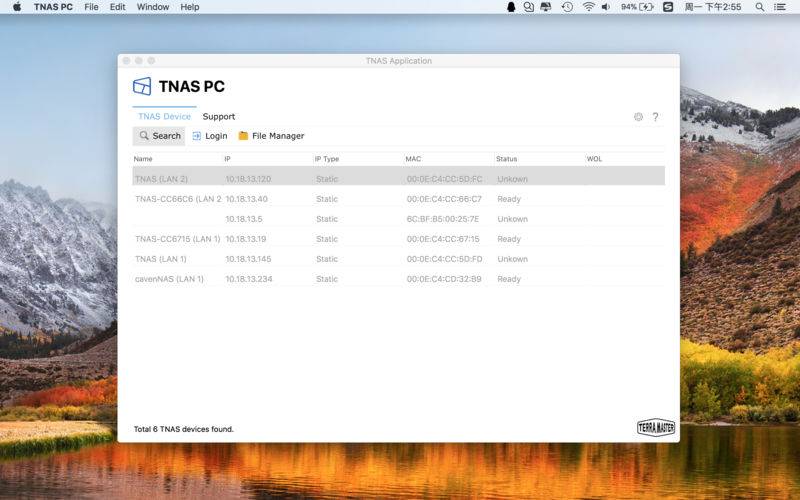Click the battery status indicator
The height and width of the screenshot is (500, 800).
coord(637,7)
